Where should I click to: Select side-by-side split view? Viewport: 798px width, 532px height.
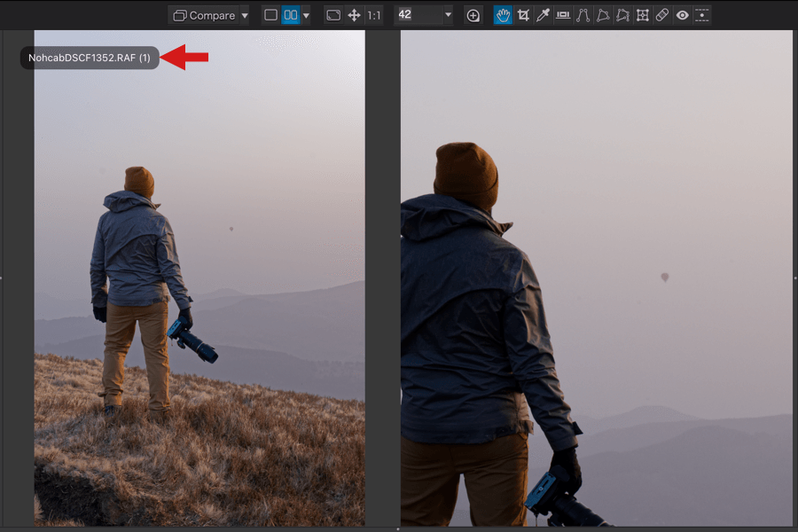[x=291, y=15]
